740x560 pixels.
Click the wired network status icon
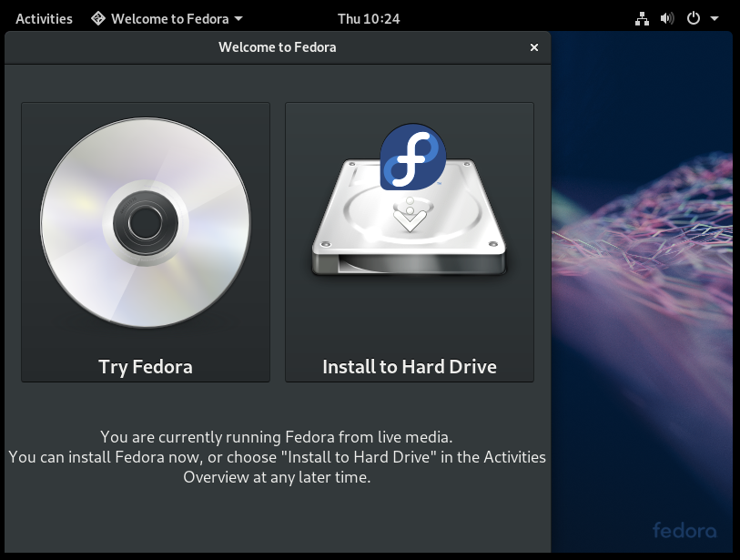pos(642,19)
